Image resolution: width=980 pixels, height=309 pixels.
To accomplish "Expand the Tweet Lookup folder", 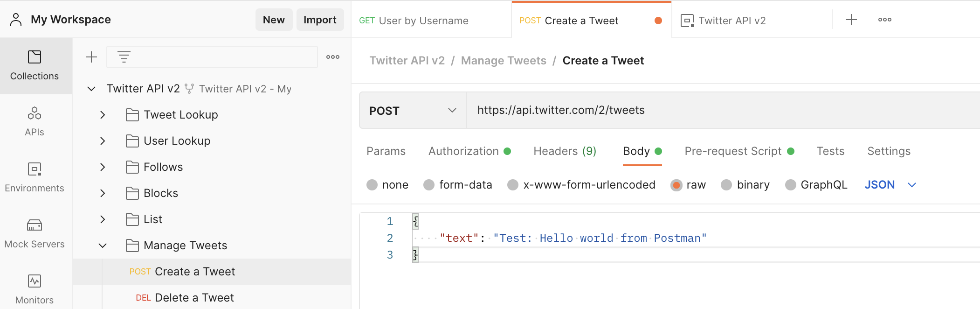I will [x=103, y=115].
